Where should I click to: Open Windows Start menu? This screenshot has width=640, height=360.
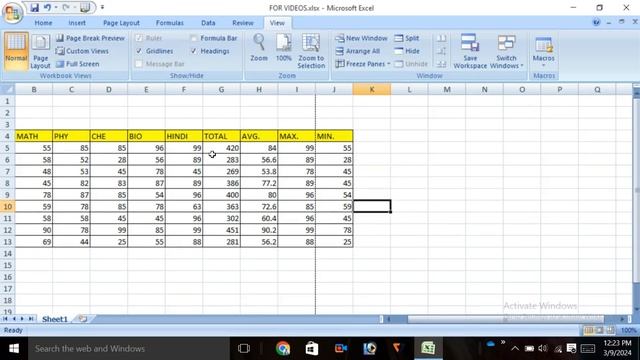(x=14, y=348)
